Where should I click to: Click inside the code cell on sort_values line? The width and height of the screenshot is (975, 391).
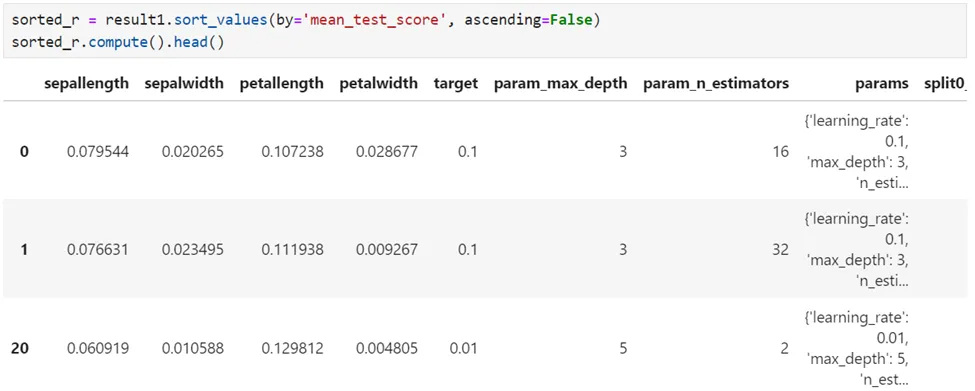pyautogui.click(x=307, y=21)
